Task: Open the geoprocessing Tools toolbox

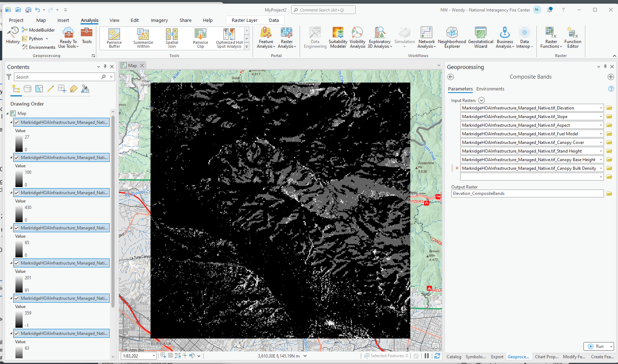Action: point(87,36)
